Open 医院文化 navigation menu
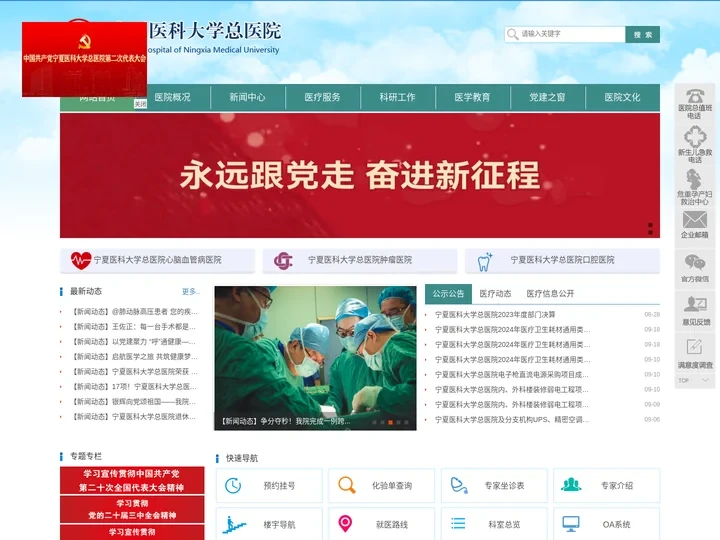720x540 pixels. pyautogui.click(x=623, y=97)
